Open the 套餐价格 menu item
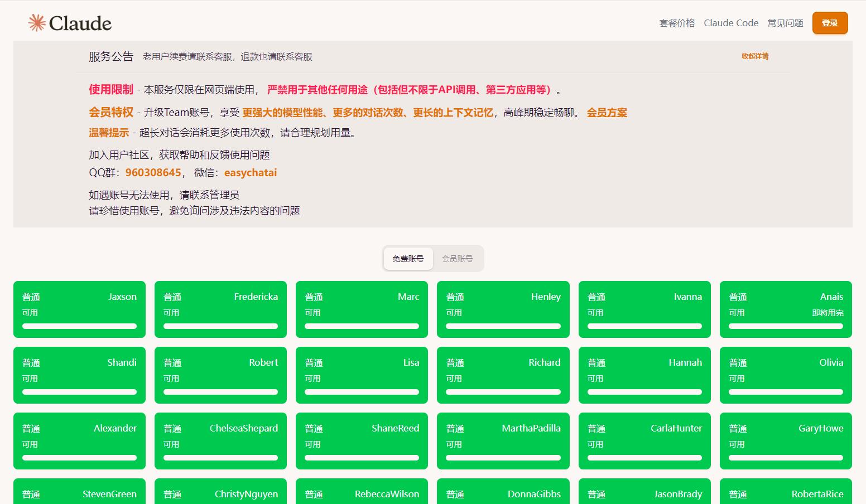 tap(676, 23)
